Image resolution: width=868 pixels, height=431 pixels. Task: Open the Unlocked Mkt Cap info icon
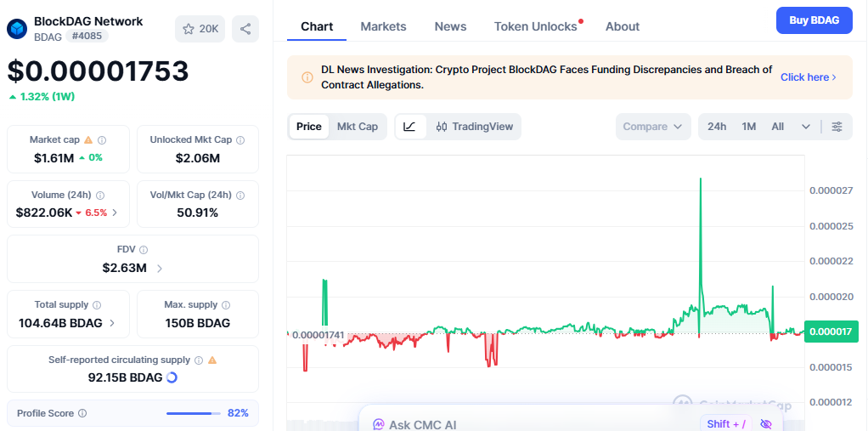pos(240,140)
